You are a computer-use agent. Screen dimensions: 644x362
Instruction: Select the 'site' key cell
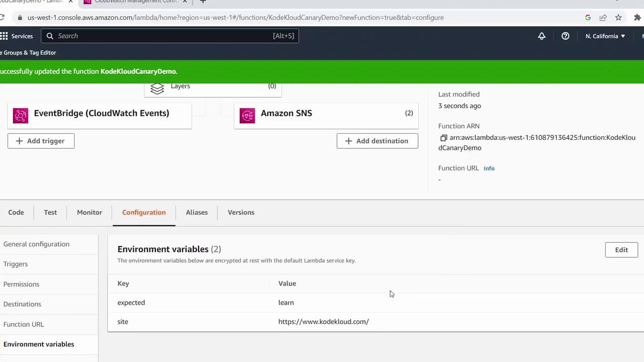[123, 322]
